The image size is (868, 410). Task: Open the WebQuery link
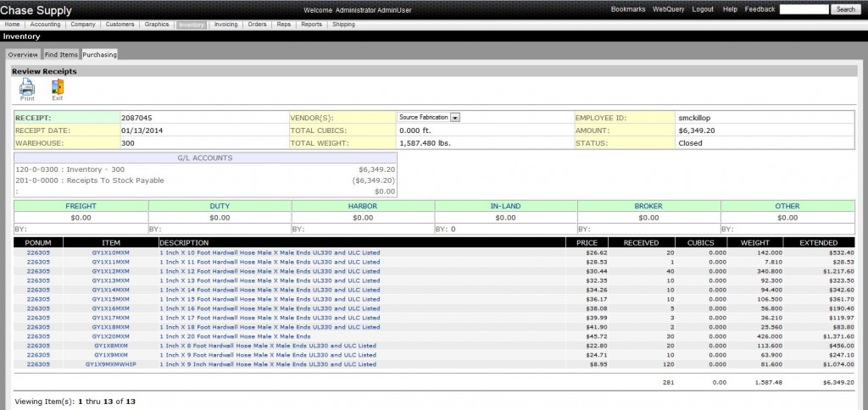point(669,9)
